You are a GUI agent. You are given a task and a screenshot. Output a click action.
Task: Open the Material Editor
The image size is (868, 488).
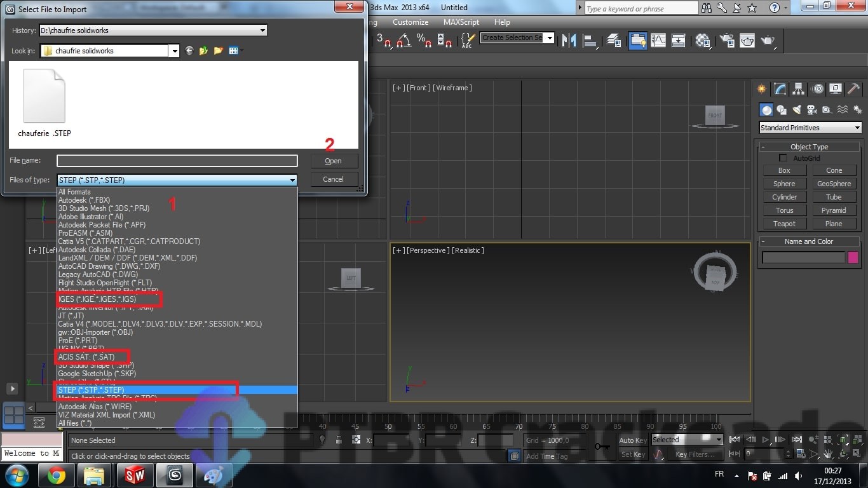click(703, 40)
